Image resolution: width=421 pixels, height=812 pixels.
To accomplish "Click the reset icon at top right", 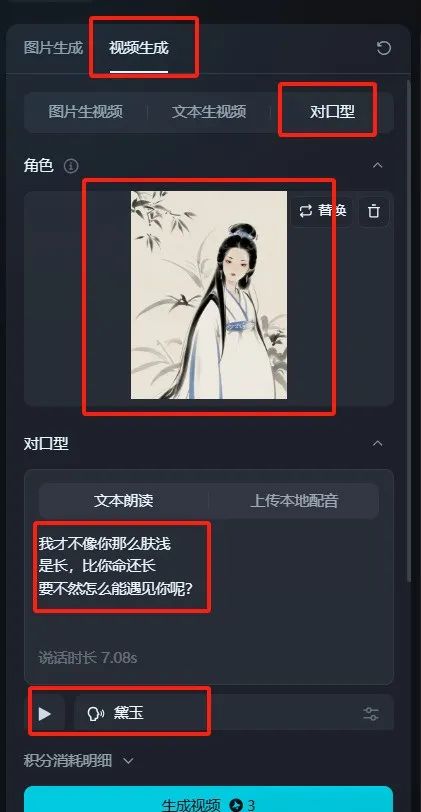I will click(383, 48).
